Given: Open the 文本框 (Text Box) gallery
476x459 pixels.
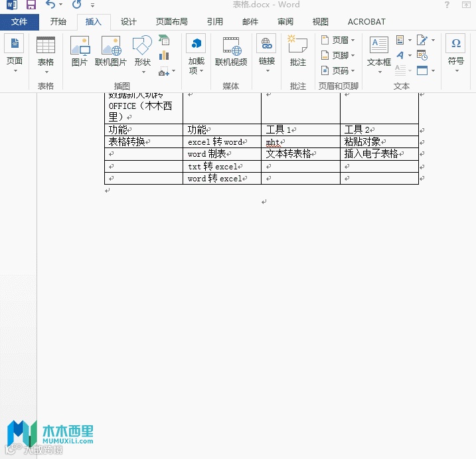Looking at the screenshot, I should [379, 54].
